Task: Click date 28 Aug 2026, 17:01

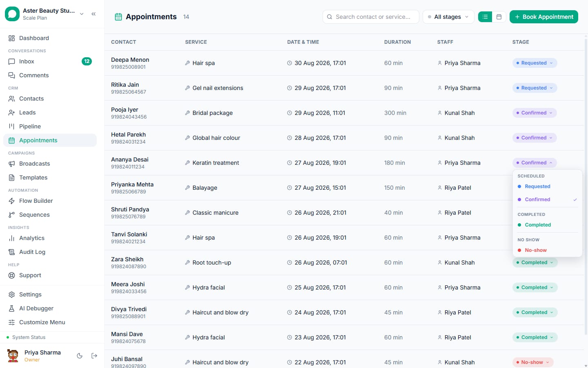Action: coord(320,138)
